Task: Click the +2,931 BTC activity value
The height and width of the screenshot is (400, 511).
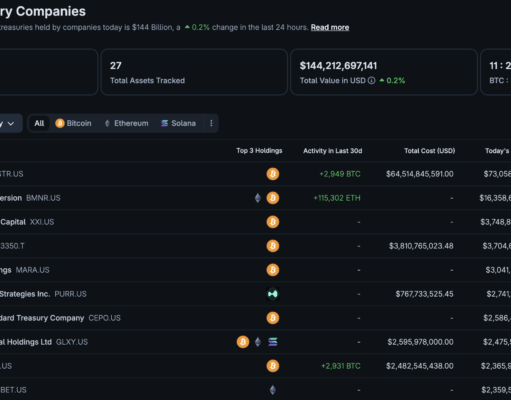Action: pos(341,366)
